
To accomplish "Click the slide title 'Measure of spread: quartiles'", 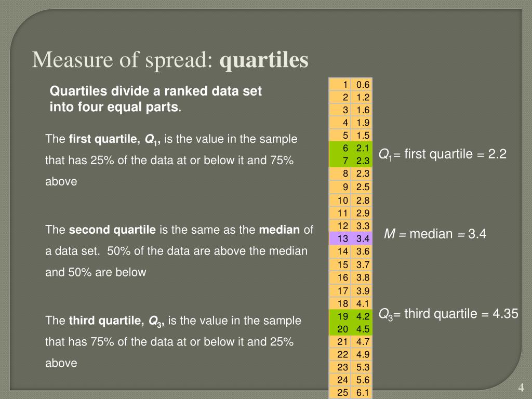I will [170, 60].
